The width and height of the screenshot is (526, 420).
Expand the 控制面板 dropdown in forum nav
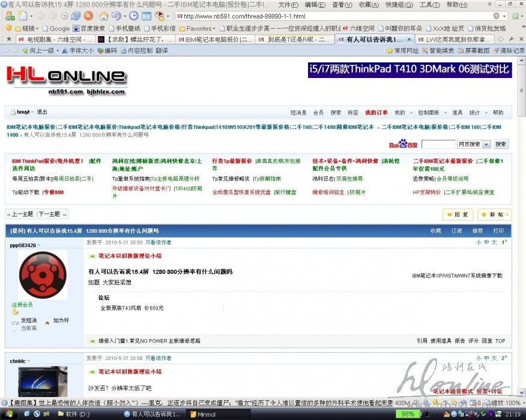pyautogui.click(x=432, y=113)
